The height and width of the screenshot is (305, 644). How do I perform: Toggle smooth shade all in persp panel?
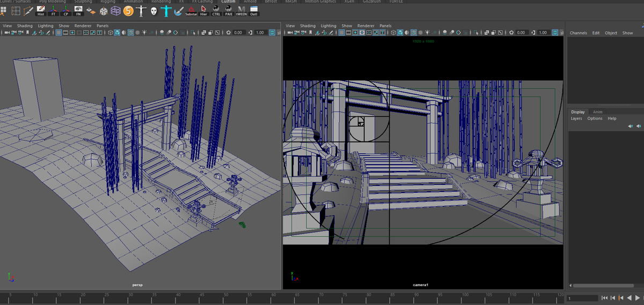coord(117,33)
